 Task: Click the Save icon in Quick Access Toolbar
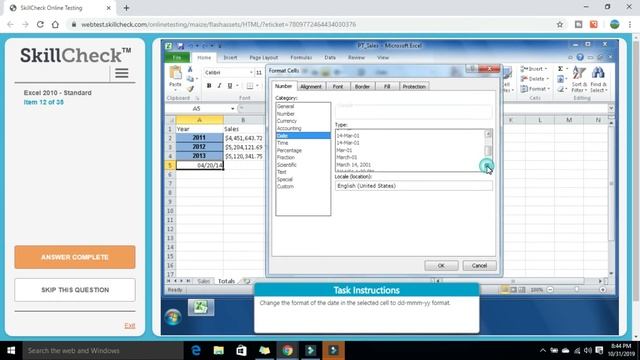point(180,46)
